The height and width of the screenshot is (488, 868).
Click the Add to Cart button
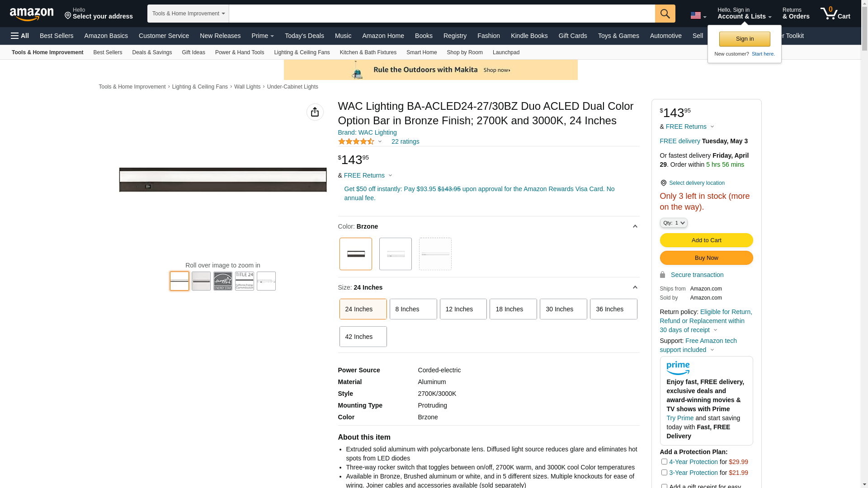706,240
